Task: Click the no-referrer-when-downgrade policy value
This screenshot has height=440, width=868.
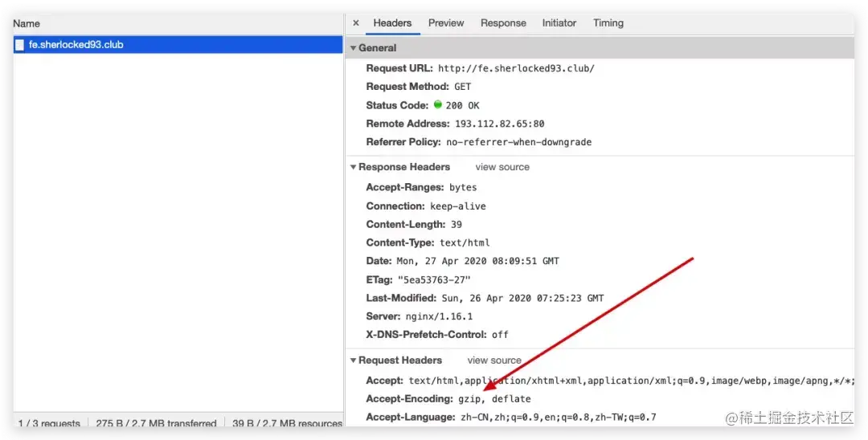Action: [x=519, y=142]
